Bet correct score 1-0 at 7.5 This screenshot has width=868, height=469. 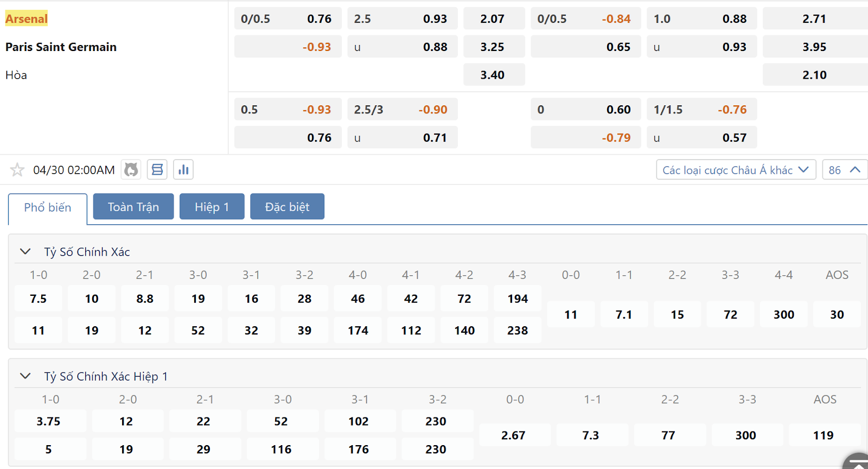39,299
